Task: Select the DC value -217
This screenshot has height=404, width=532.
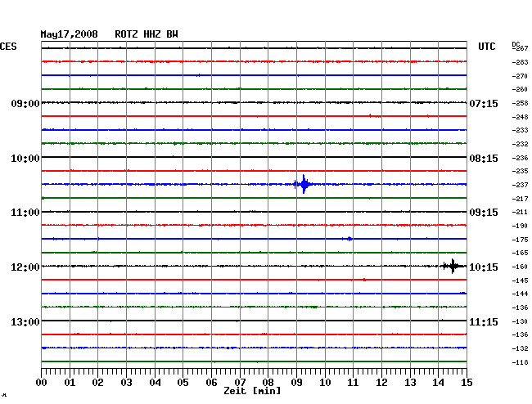Action: coord(520,199)
